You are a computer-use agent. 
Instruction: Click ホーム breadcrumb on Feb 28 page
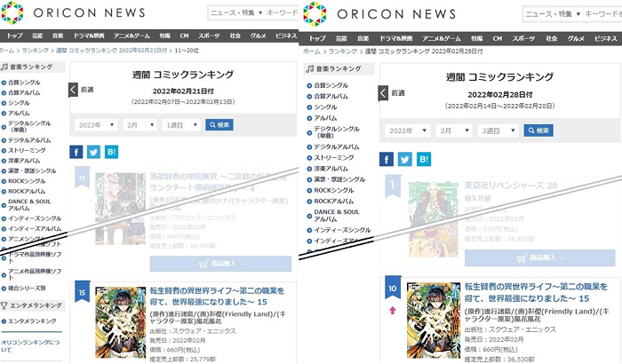[x=312, y=51]
